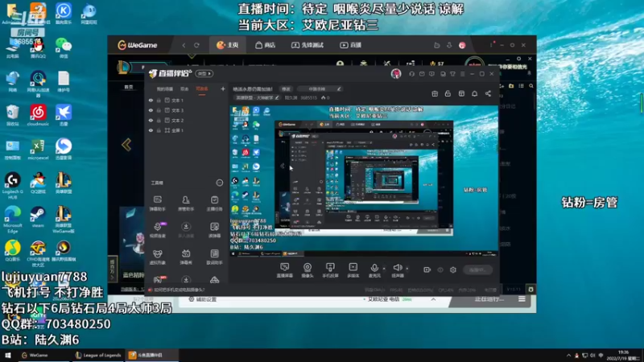Click the share icon in 直播伴侣 toolbar
Screen dimensions: 644x362
pos(488,93)
